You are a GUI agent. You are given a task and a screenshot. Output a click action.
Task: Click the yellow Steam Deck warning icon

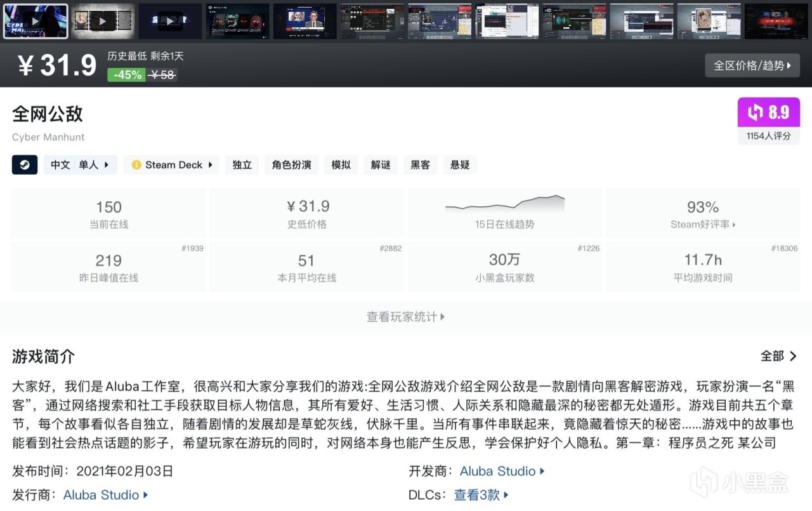click(x=136, y=165)
